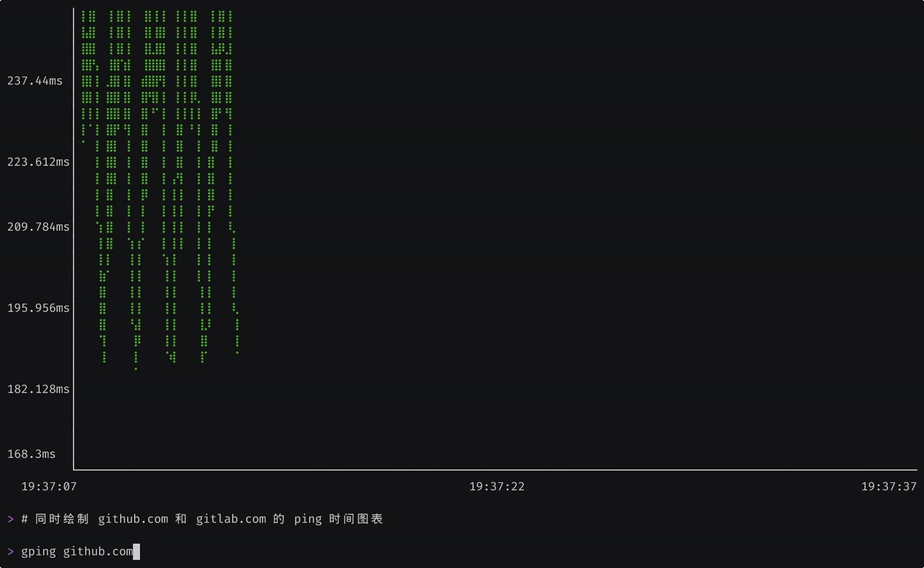Click the 168.3ms bottom axis label

pyautogui.click(x=31, y=453)
